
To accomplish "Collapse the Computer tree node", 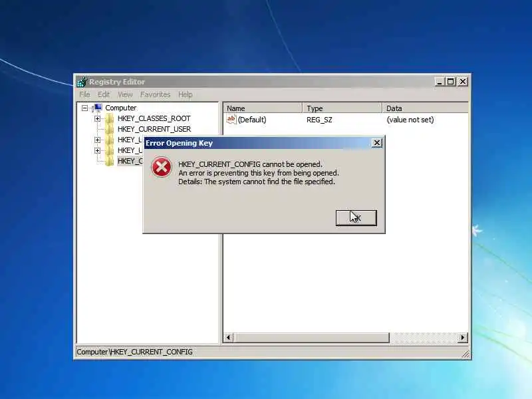I will 84,108.
